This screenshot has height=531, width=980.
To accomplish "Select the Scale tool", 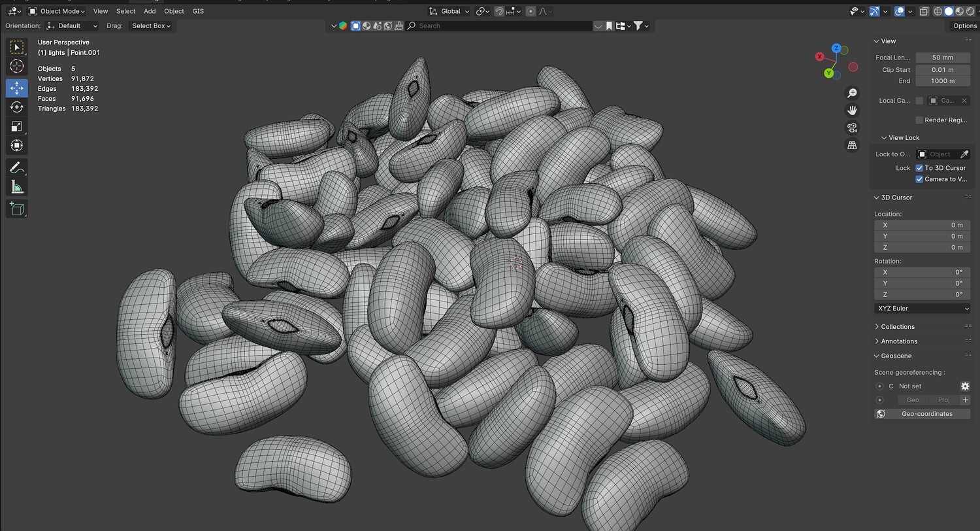I will point(17,126).
